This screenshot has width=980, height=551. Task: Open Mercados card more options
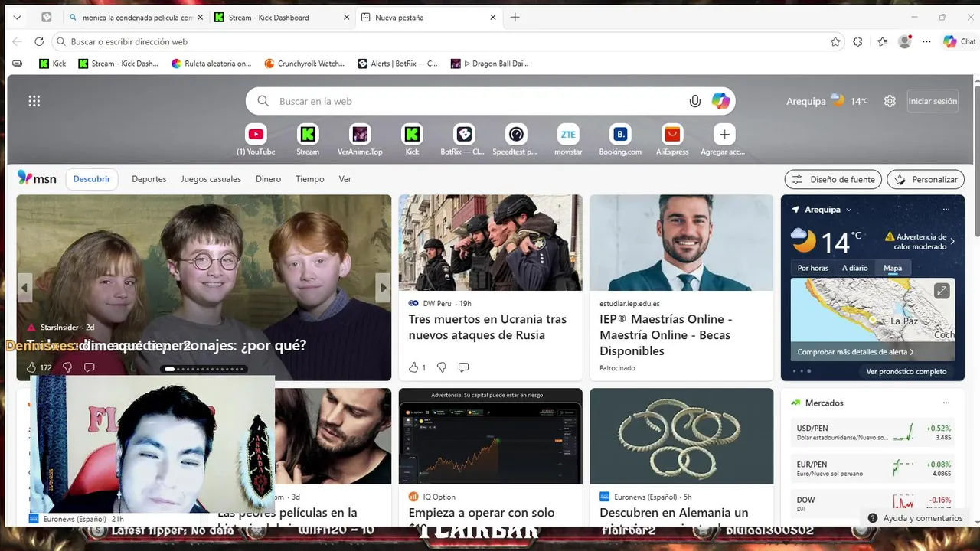[946, 403]
